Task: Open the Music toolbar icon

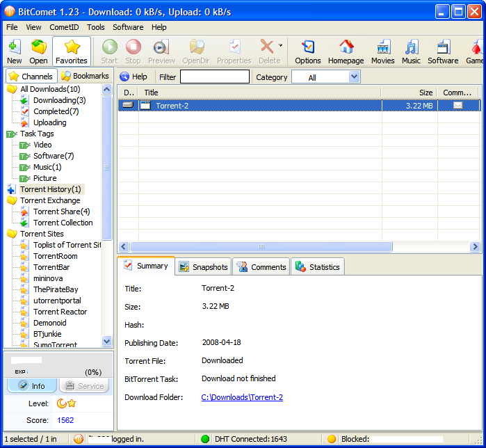Action: coord(411,51)
